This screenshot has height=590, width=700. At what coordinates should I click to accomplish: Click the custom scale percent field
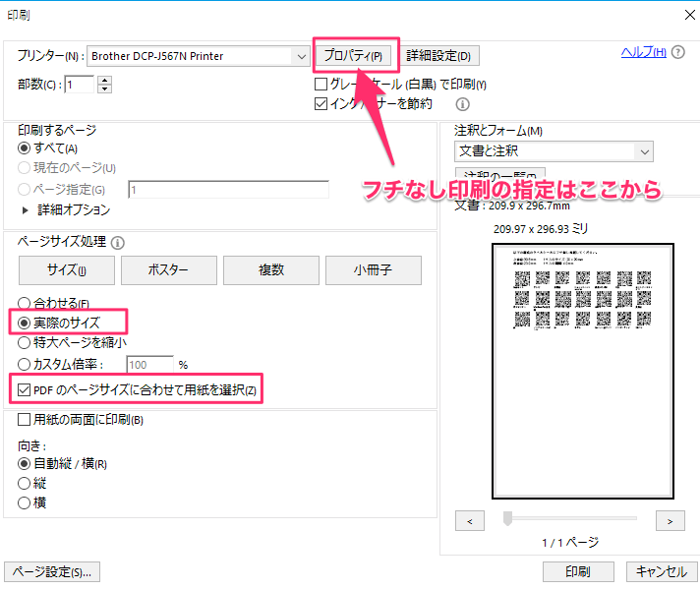point(150,365)
